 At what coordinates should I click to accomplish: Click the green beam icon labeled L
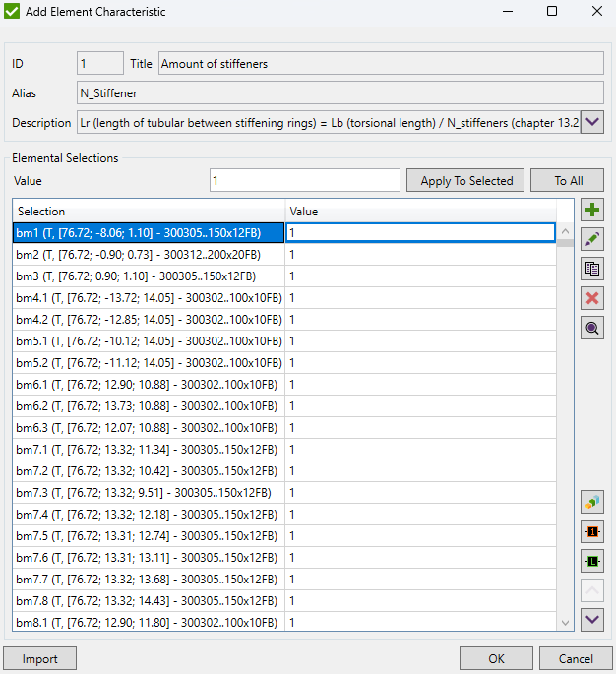pos(592,562)
